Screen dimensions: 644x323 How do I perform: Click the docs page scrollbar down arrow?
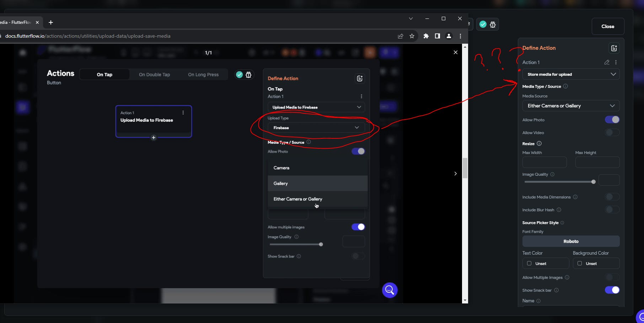click(465, 301)
